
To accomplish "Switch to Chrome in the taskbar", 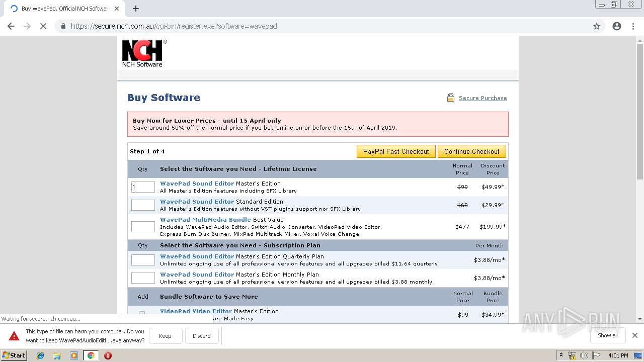I will (x=91, y=355).
